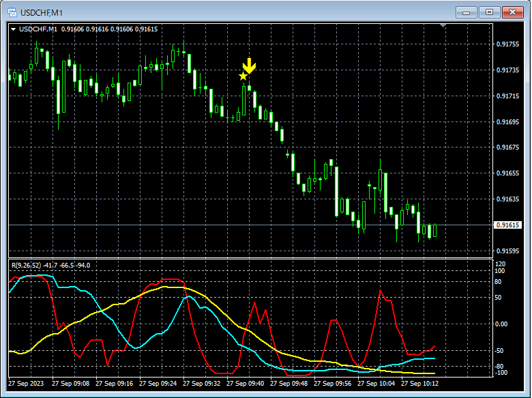Click indicator scale level 120
Viewport: 532px width, 398px height.
coord(501,264)
